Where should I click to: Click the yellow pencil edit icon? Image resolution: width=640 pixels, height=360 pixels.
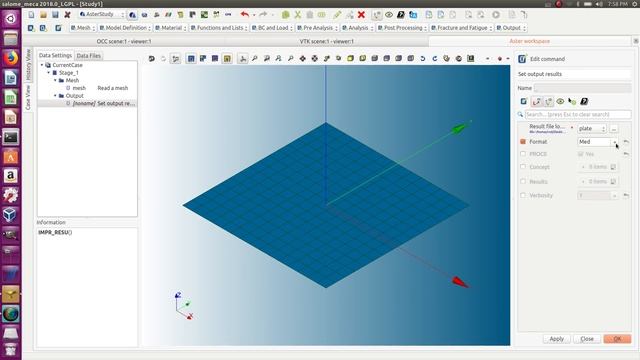click(337, 15)
